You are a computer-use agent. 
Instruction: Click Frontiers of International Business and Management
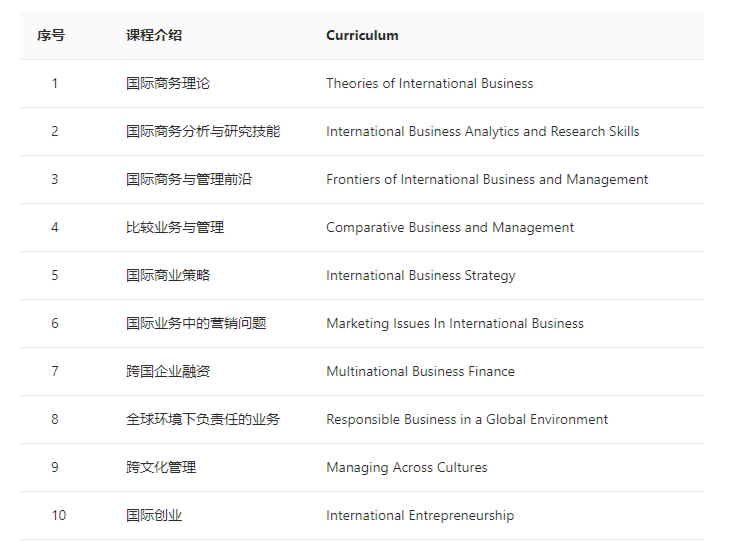487,180
